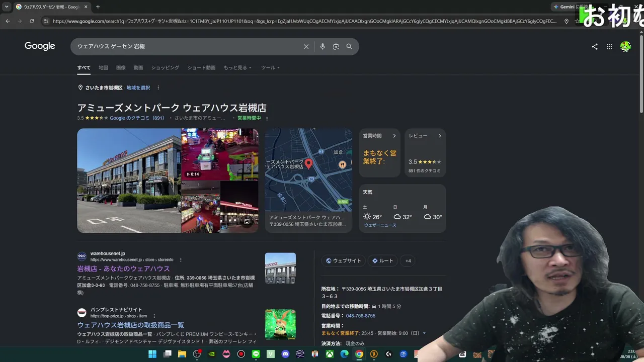Reload the current page
644x362 pixels.
pyautogui.click(x=32, y=21)
